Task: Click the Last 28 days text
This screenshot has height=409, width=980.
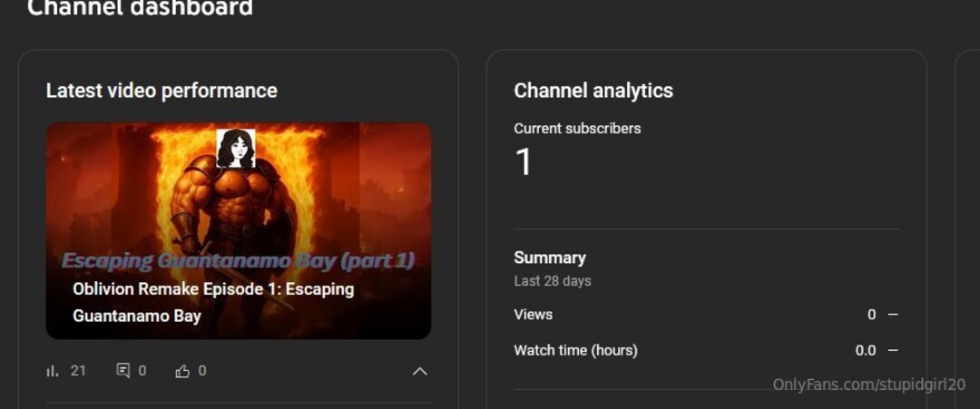Action: click(x=553, y=281)
